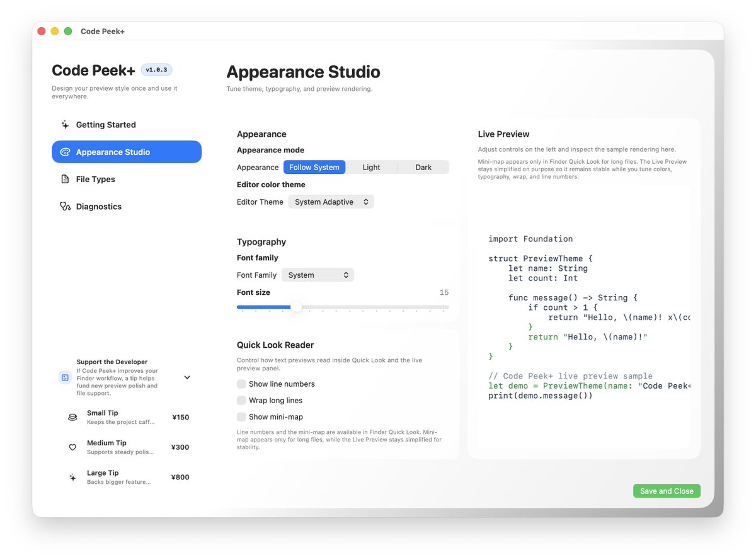Image resolution: width=756 pixels, height=560 pixels.
Task: Click the font size slider thumb
Action: [x=296, y=307]
